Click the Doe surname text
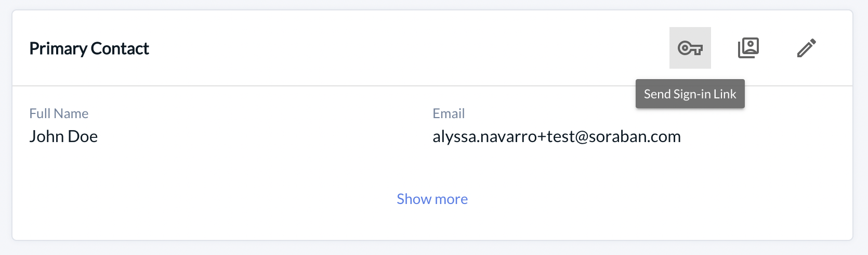Image resolution: width=868 pixels, height=255 pixels. pos(83,136)
